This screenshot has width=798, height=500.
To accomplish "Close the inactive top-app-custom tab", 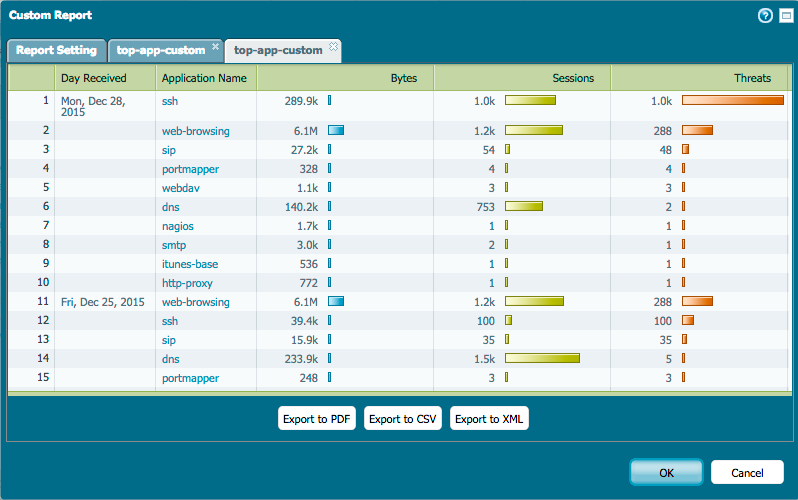I will point(215,47).
